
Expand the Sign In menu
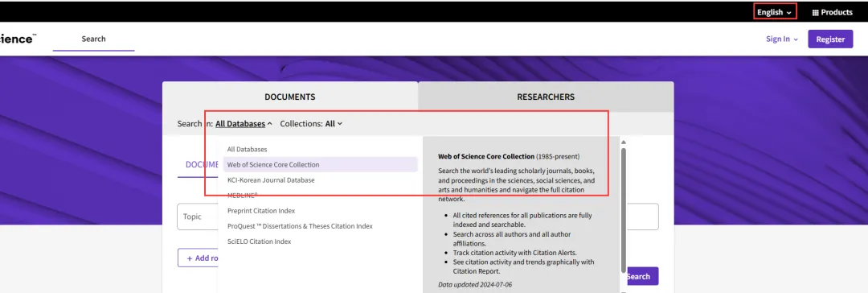(782, 39)
